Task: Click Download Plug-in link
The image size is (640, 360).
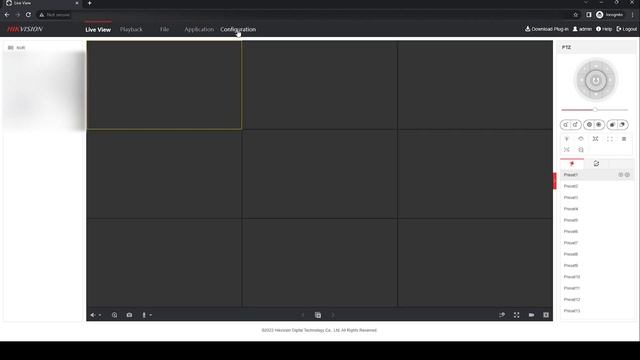Action: (547, 29)
